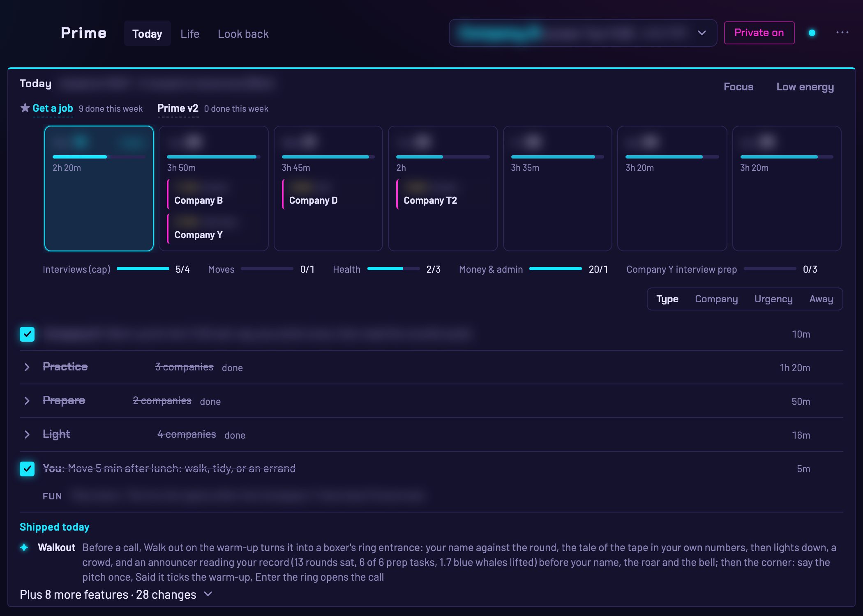The image size is (863, 616).
Task: Click the cyan status dot in header
Action: click(812, 33)
